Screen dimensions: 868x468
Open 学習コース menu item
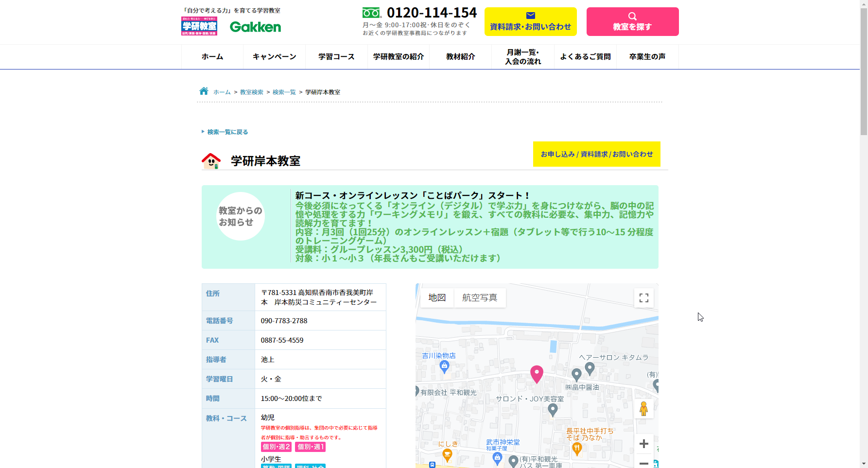[336, 57]
